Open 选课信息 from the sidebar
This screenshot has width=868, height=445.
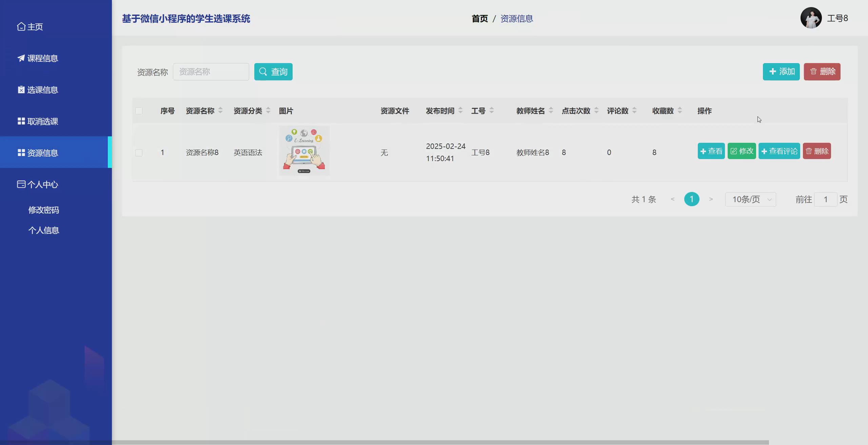coord(21,90)
